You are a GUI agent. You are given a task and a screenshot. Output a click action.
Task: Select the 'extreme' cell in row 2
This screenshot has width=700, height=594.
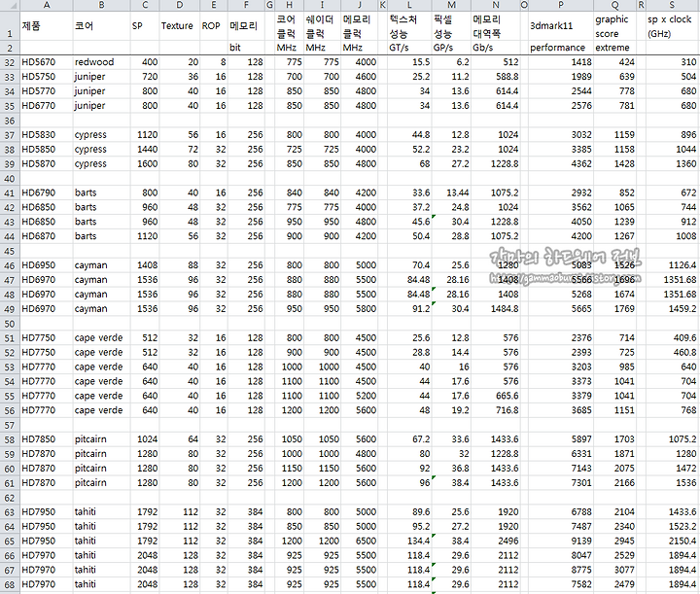[614, 48]
